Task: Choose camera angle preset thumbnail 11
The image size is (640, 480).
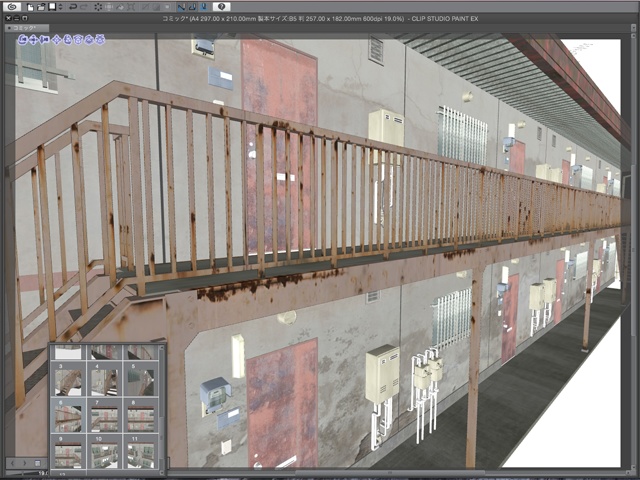Action: [x=141, y=452]
